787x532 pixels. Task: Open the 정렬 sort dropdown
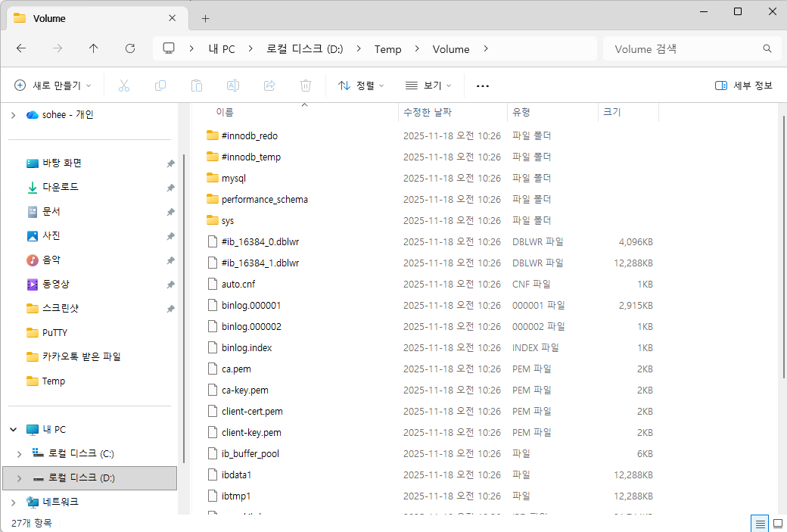coord(361,86)
